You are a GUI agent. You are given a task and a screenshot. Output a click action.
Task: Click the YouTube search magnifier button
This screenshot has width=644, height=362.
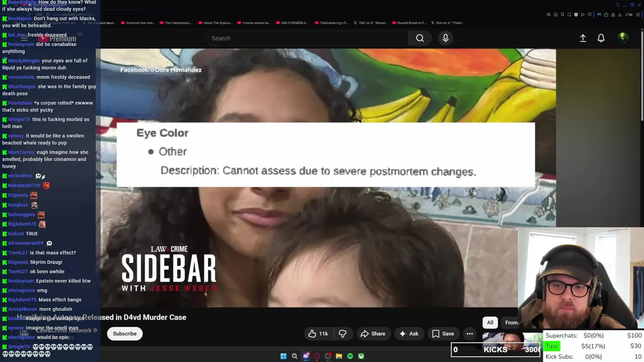pyautogui.click(x=420, y=38)
